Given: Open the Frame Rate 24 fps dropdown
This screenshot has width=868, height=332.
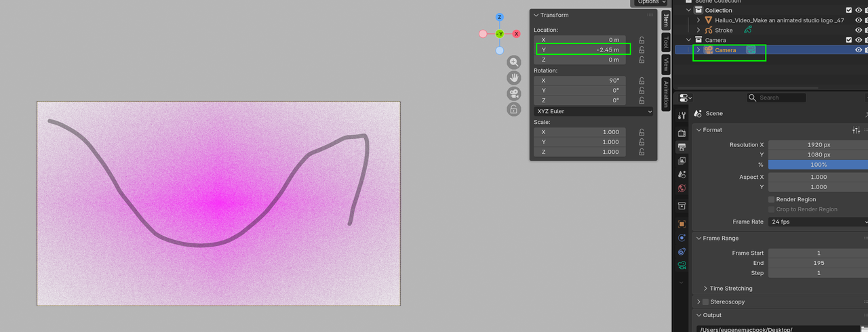Looking at the screenshot, I should (818, 222).
